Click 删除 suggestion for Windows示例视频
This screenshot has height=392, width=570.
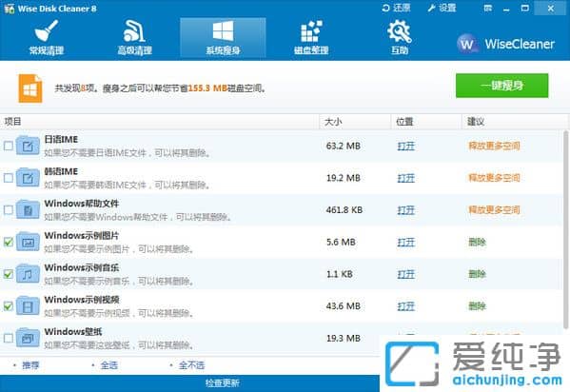(477, 305)
